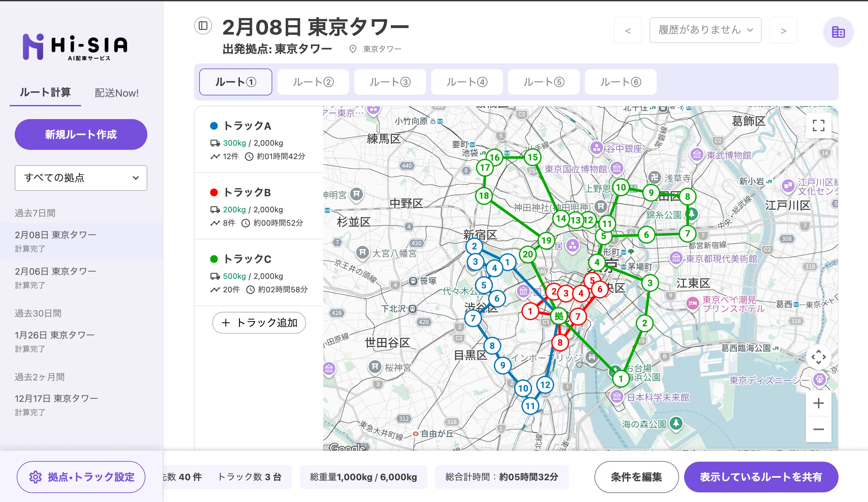This screenshot has width=868, height=502.
Task: Click the Hi-SIA logo
Action: (x=75, y=47)
